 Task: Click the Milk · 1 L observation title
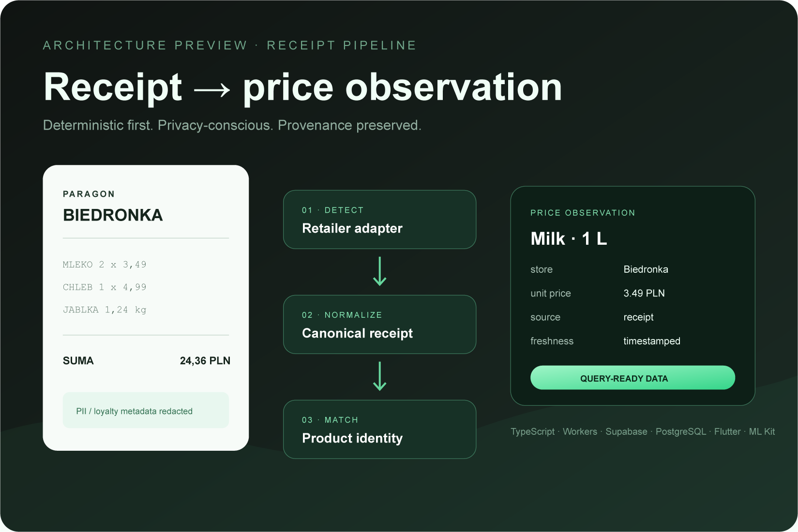click(x=569, y=238)
